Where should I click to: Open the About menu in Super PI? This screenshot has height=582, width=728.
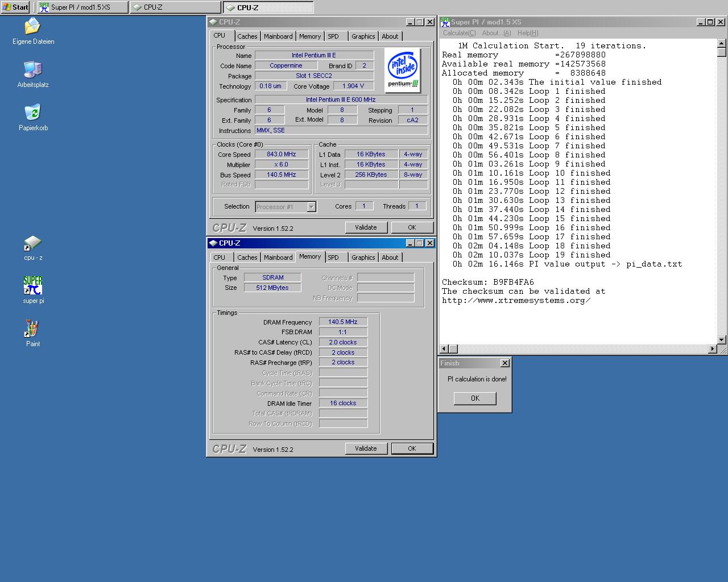pos(496,33)
